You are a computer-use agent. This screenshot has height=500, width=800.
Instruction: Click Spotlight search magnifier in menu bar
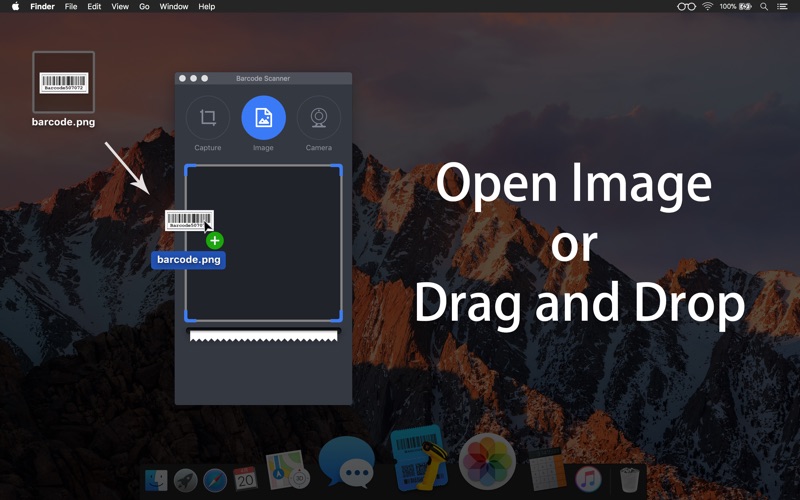pyautogui.click(x=764, y=6)
